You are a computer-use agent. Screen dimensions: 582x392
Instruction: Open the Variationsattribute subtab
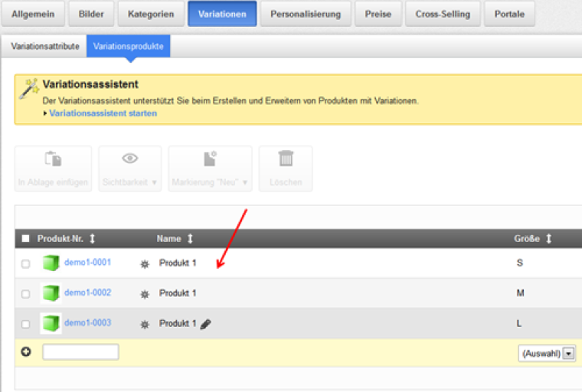(45, 47)
